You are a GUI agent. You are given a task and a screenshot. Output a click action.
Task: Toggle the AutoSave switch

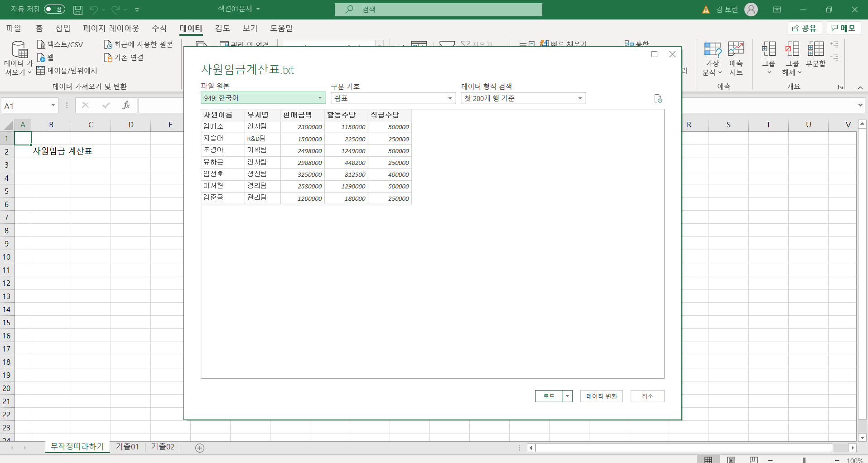54,10
